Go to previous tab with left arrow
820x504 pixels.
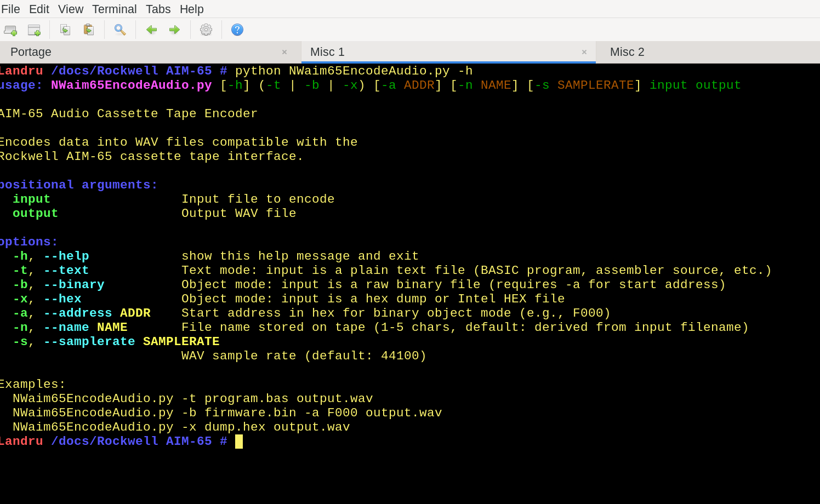coord(151,30)
